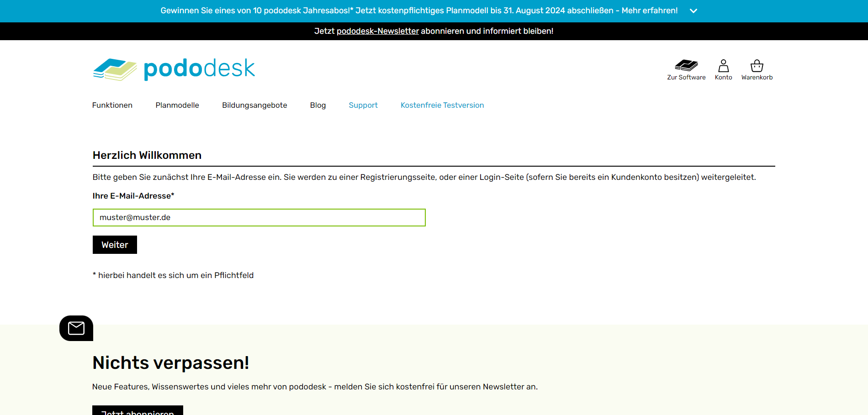Screen dimensions: 868x415
Task: Open the Planmodelle menu item
Action: coord(177,105)
